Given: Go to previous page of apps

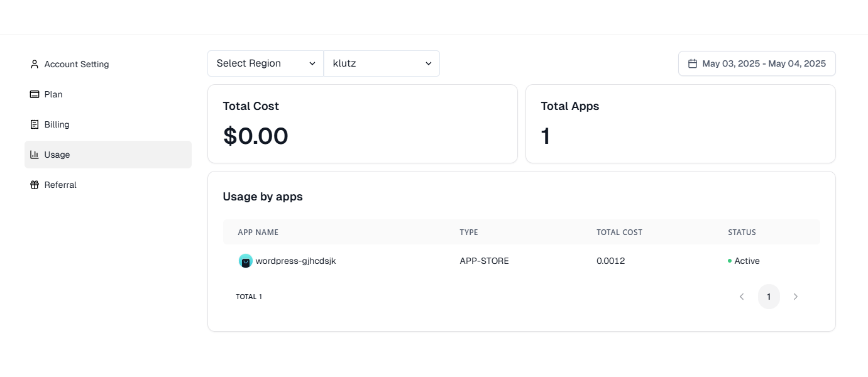Looking at the screenshot, I should coord(742,297).
